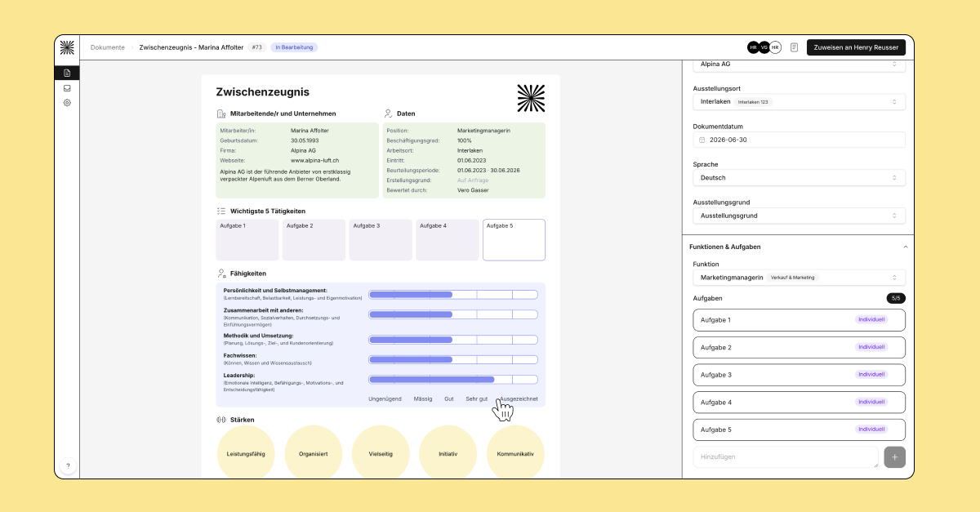Click the Zwischenzeugnis document heading

pyautogui.click(x=263, y=92)
